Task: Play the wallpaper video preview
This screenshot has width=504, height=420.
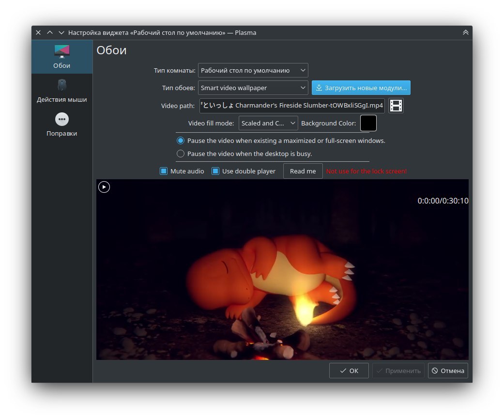Action: [104, 187]
